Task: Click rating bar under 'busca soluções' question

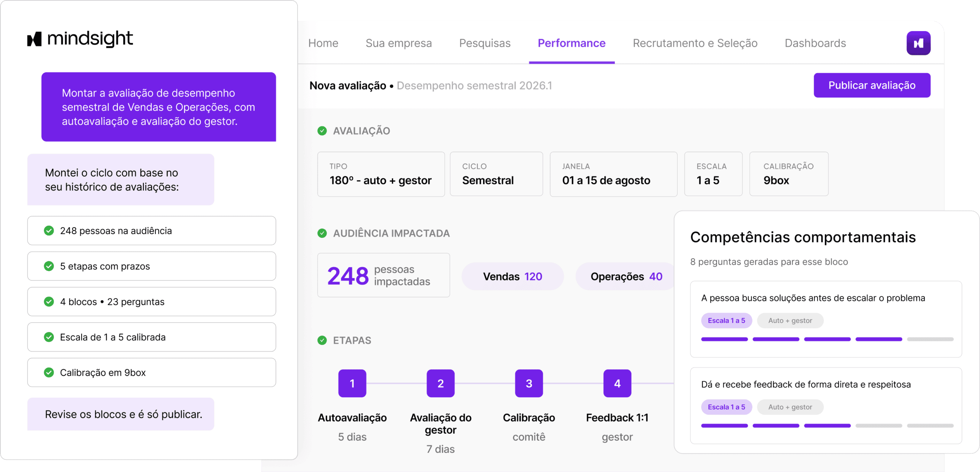Action: click(x=827, y=339)
